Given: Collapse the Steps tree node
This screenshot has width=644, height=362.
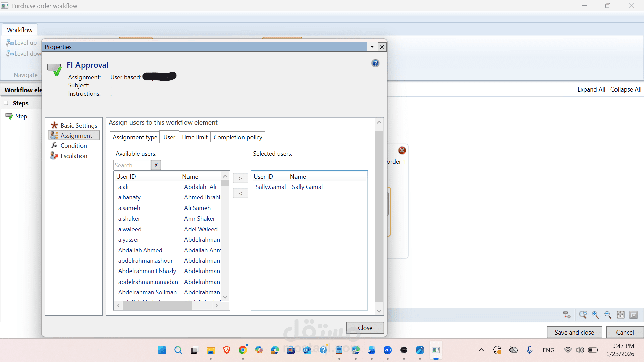Looking at the screenshot, I should [5, 103].
